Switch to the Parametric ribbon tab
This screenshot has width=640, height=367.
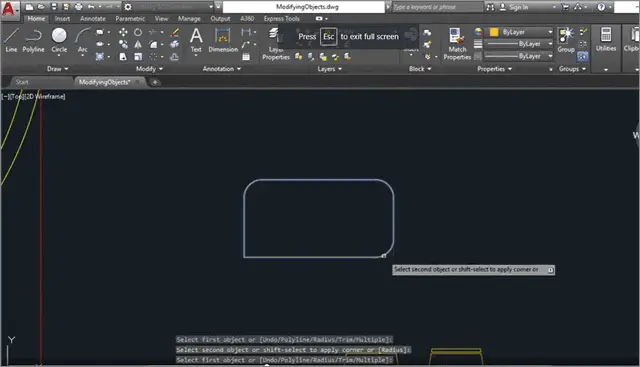130,18
